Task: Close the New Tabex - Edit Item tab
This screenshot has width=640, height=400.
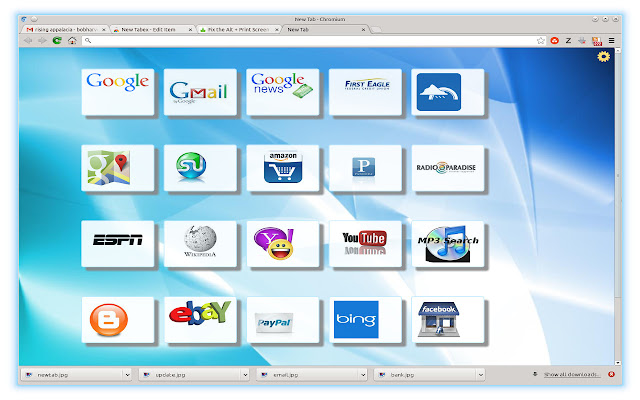Action: (190, 30)
